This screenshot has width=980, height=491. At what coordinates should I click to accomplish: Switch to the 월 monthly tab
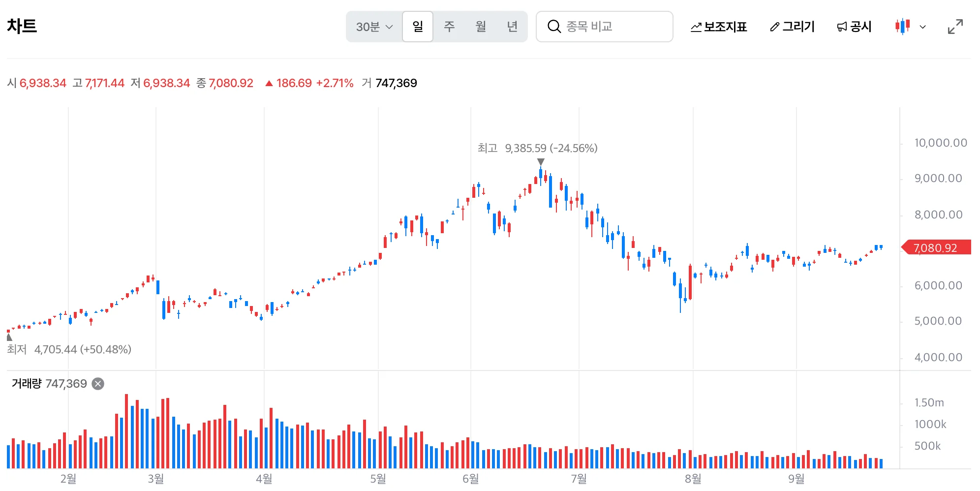481,27
